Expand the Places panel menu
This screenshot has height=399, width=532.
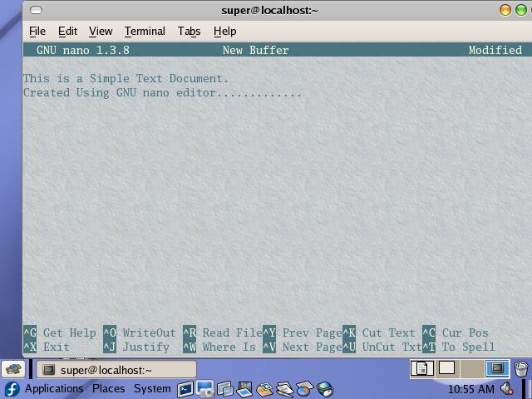tap(108, 389)
